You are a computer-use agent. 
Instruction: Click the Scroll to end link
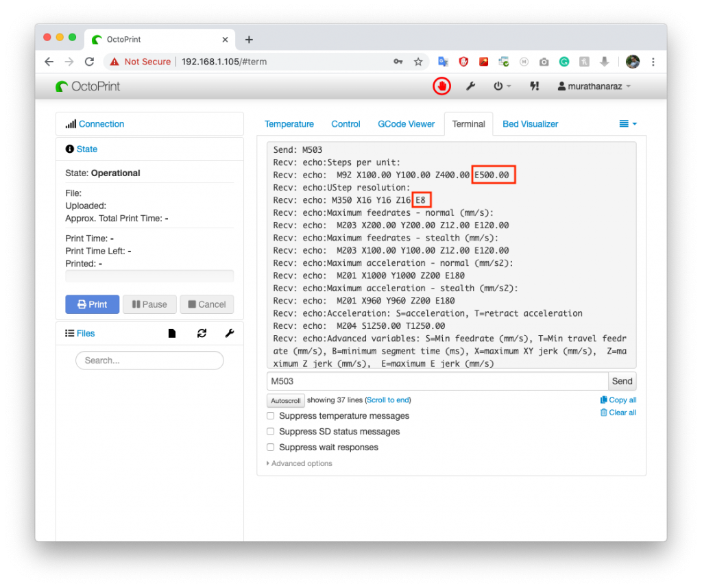(388, 400)
